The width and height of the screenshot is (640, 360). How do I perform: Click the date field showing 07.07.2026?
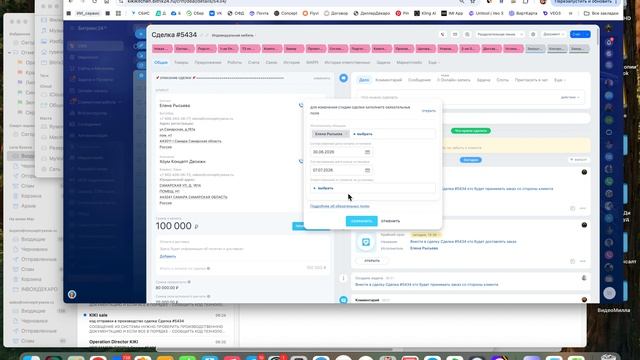click(x=341, y=170)
